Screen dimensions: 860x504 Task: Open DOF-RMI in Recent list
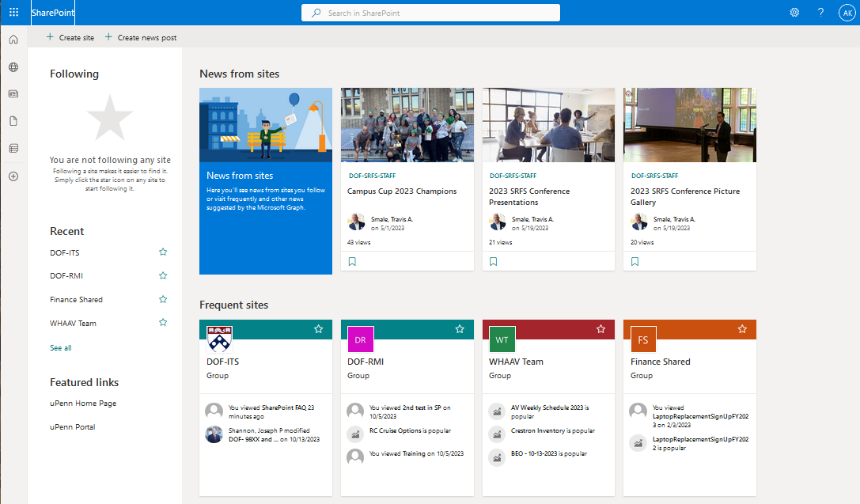click(66, 276)
